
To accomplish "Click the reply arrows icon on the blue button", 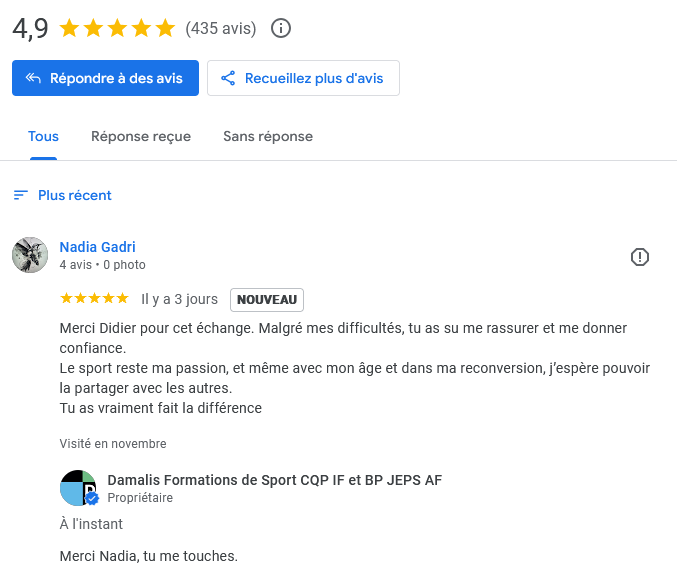I will tap(33, 78).
